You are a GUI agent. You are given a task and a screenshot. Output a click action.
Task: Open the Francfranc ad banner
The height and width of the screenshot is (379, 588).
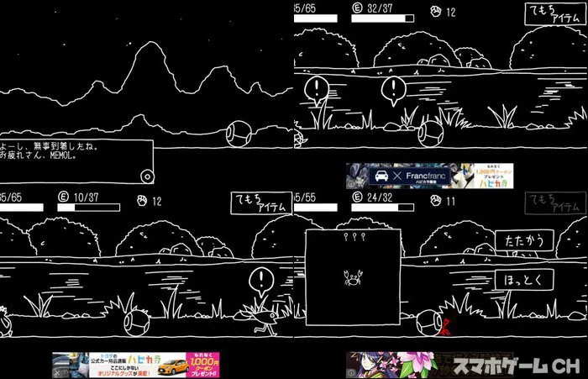[x=429, y=176]
